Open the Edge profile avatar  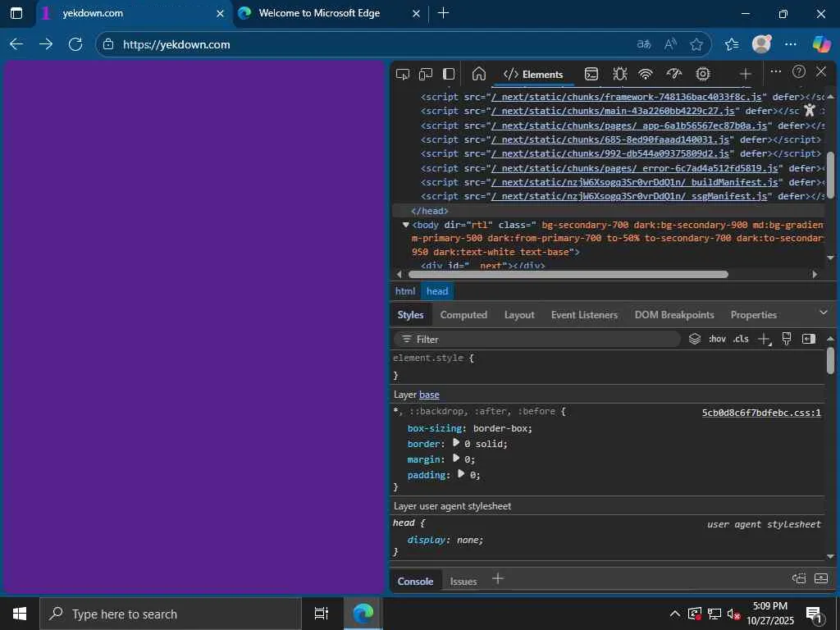click(x=761, y=44)
